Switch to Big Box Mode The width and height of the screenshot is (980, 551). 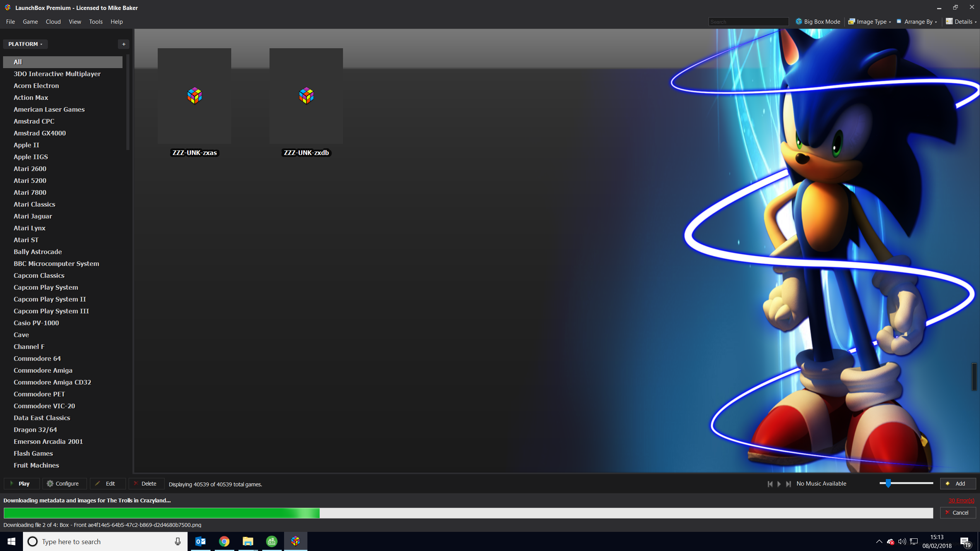coord(818,22)
